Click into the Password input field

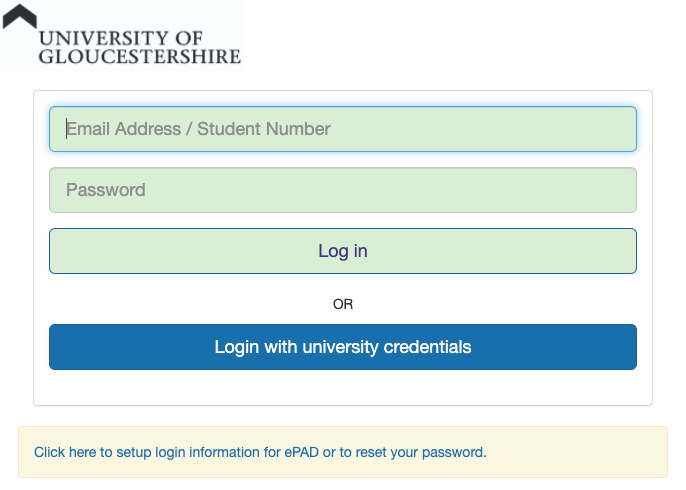(x=343, y=190)
